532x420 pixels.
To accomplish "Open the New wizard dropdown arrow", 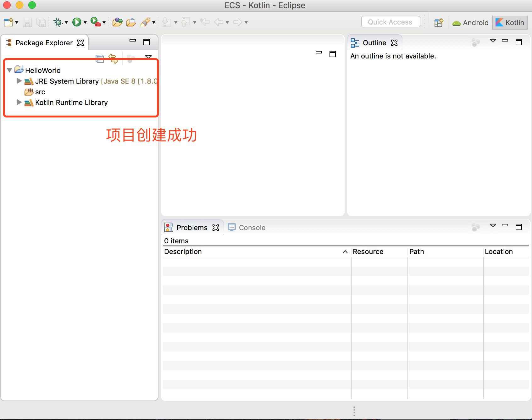I will (x=17, y=23).
